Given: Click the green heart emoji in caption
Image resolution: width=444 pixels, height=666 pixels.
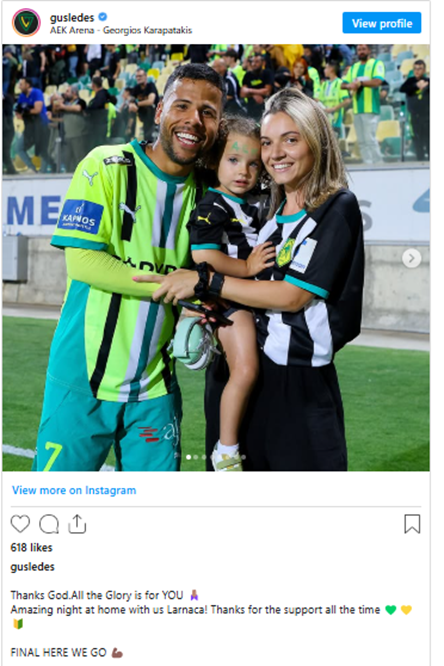Looking at the screenshot, I should tap(390, 610).
